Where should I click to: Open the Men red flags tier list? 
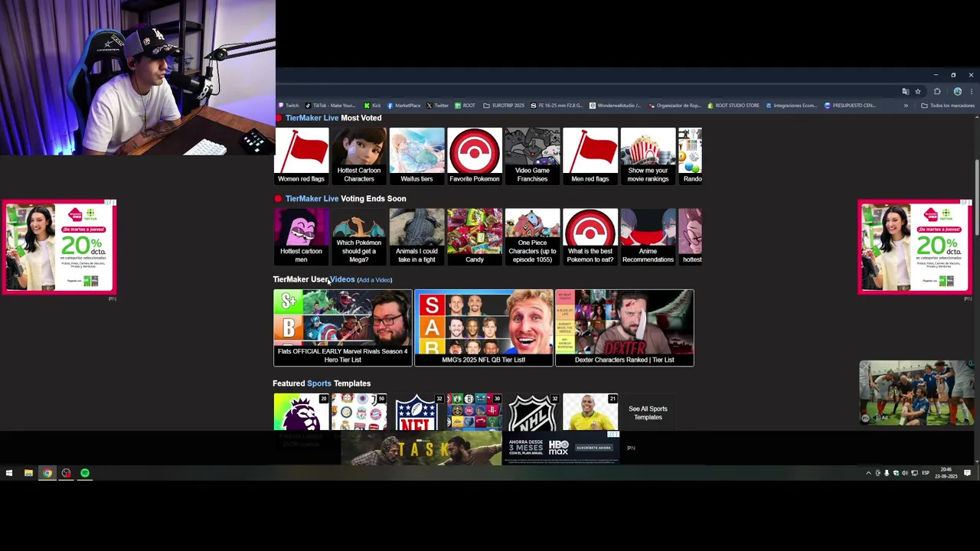point(590,156)
